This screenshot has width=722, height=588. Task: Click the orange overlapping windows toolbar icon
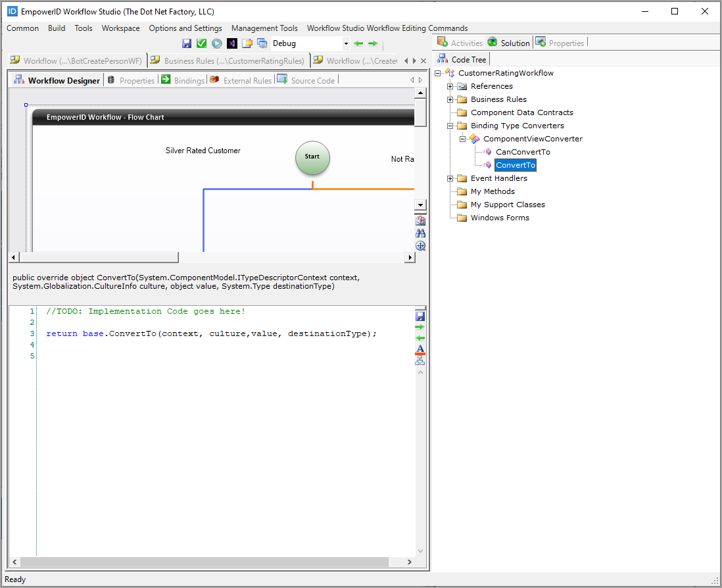[247, 44]
